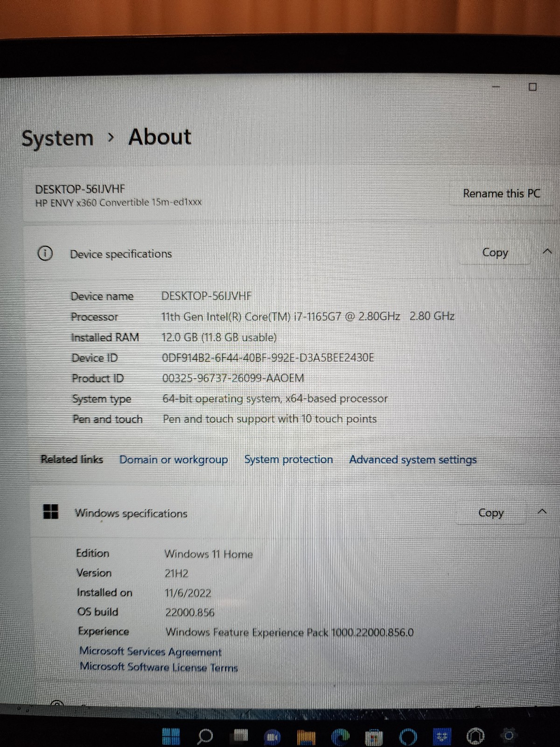Select the Processor value text
The height and width of the screenshot is (747, 560).
click(x=308, y=317)
